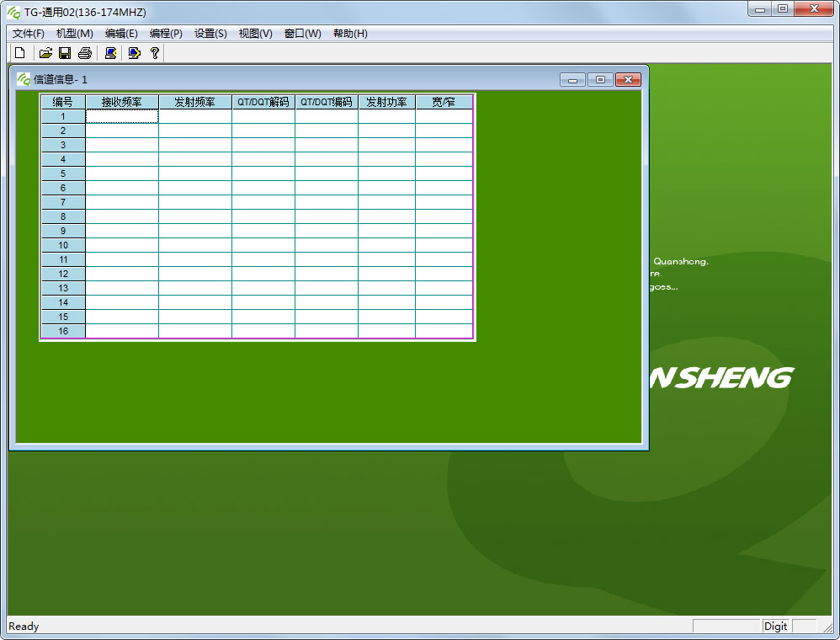Click channel 8 宽/窄 cell

[x=444, y=216]
